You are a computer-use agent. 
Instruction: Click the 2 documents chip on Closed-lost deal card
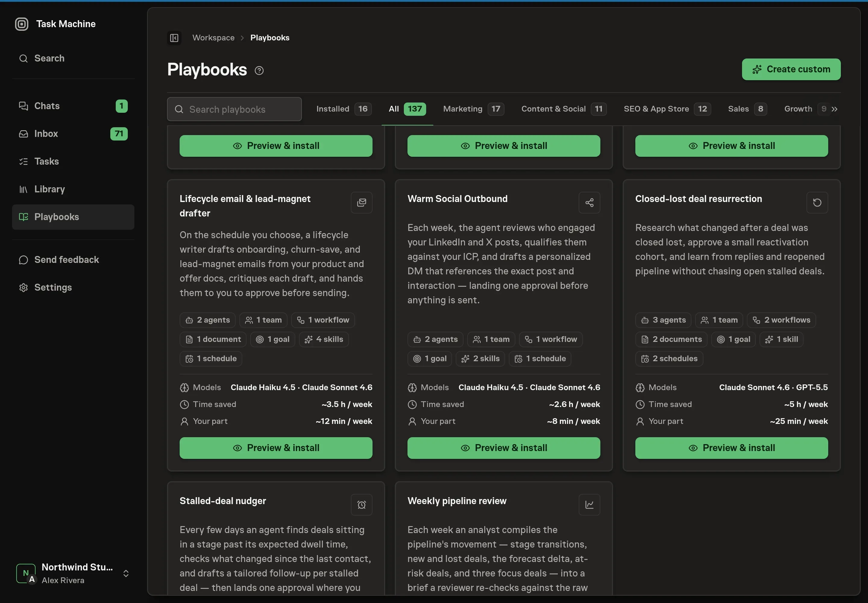[671, 340]
